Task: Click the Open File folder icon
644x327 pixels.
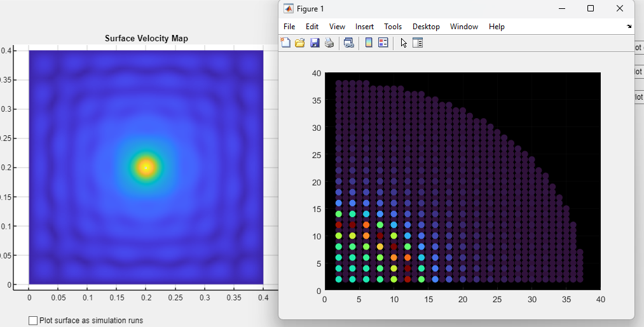Action: point(300,43)
